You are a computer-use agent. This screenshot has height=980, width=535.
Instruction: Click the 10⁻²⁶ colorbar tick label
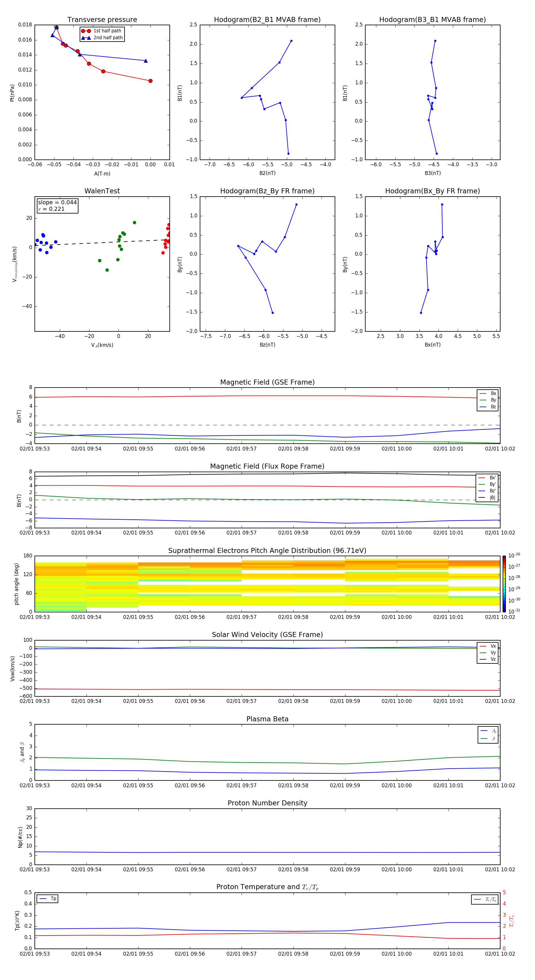[514, 555]
